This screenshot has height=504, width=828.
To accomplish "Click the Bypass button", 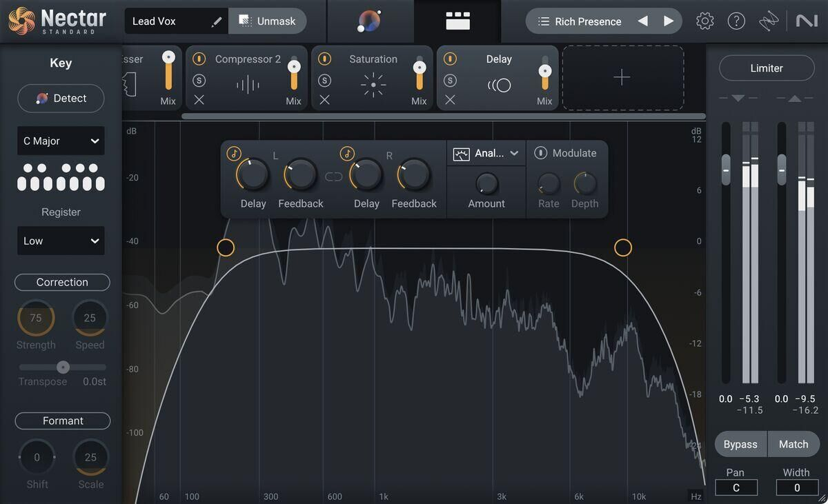I will pyautogui.click(x=740, y=444).
